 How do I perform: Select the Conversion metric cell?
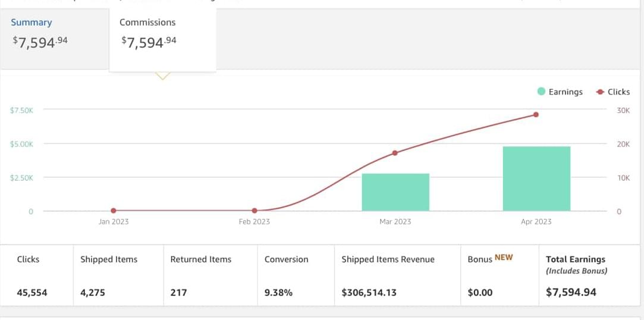click(296, 275)
